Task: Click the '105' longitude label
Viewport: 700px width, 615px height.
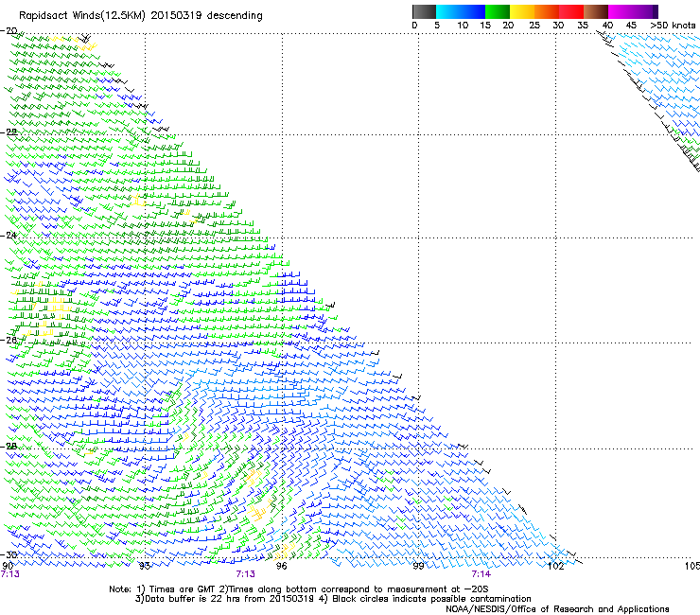Action: (692, 566)
